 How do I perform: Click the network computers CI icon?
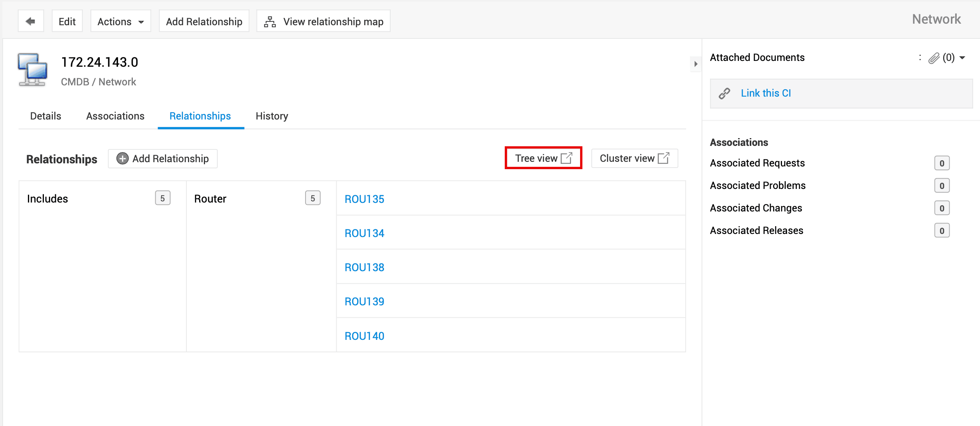click(33, 70)
